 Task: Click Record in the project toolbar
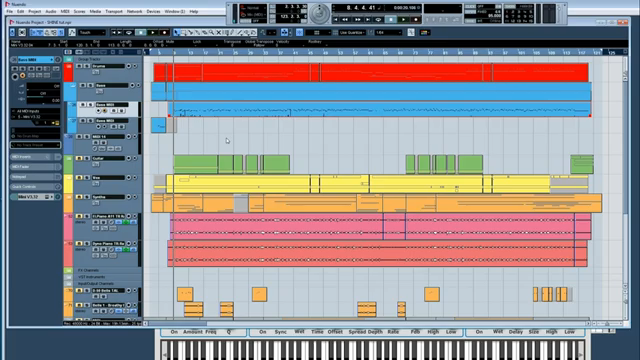(164, 33)
